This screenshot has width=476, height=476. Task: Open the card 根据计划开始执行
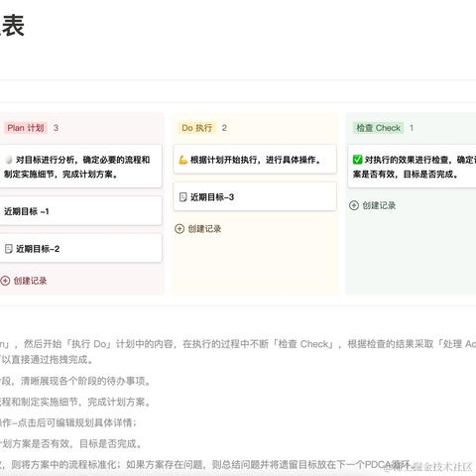(x=255, y=160)
